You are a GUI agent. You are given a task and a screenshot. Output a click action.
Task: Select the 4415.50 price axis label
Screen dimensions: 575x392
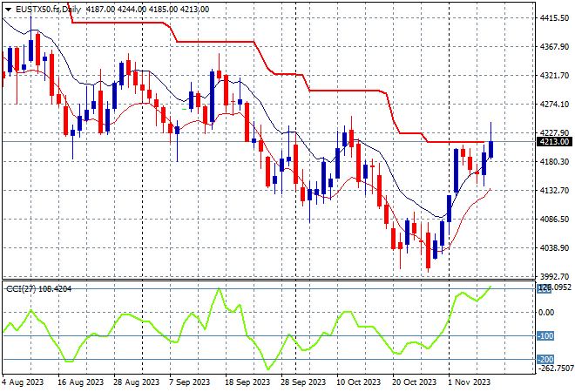click(x=554, y=18)
